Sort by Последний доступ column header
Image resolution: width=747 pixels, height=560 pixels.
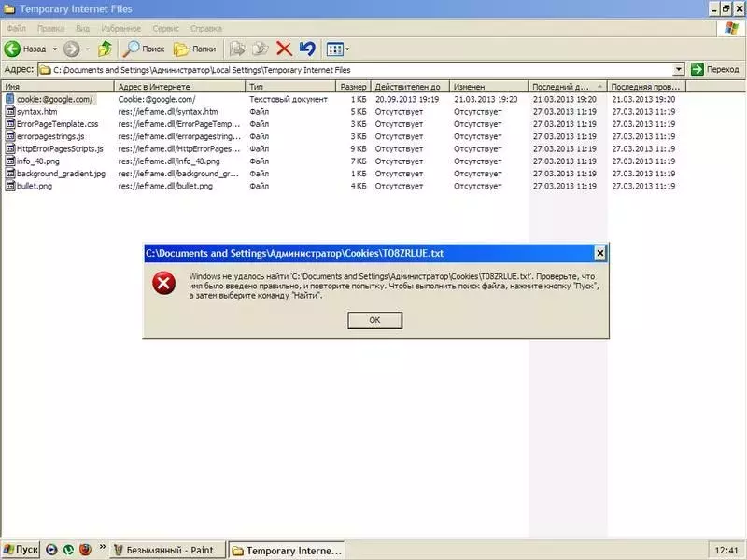click(x=568, y=87)
